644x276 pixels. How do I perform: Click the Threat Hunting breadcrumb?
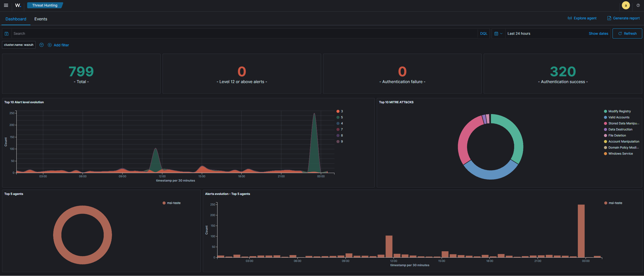[x=45, y=5]
